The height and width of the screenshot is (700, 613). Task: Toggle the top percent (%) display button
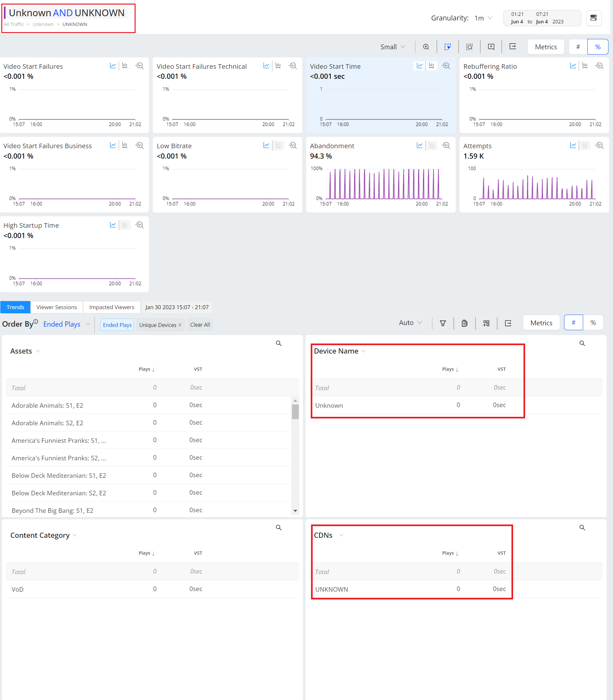[x=597, y=47]
